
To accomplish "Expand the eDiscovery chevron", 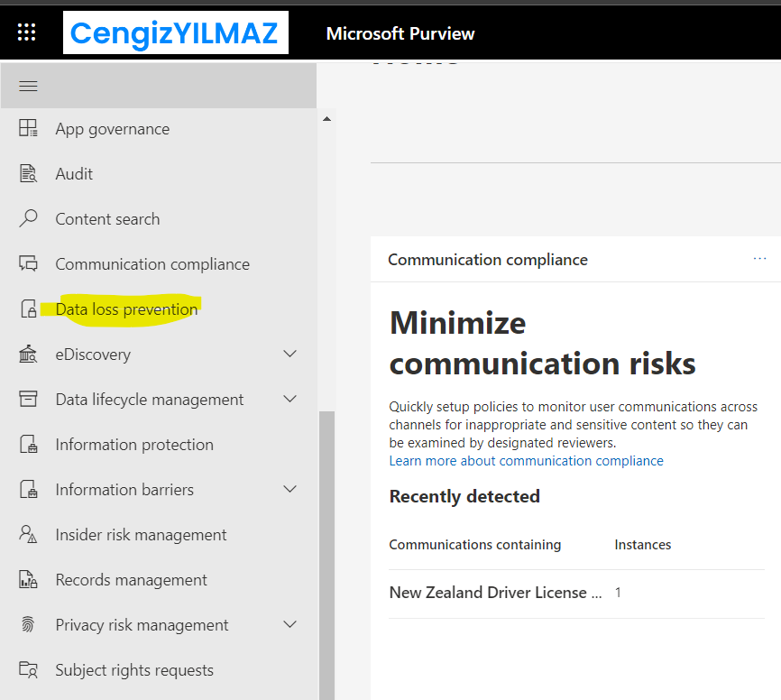I will pyautogui.click(x=289, y=355).
